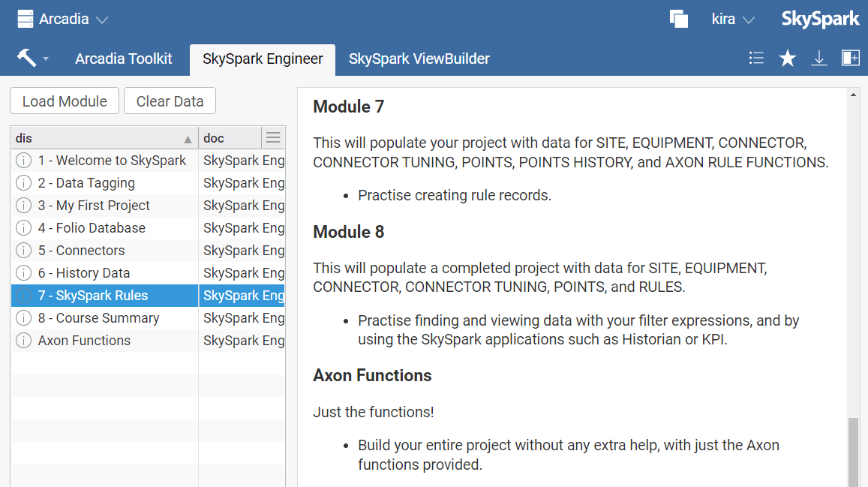Click doc cell of Connectors row
This screenshot has width=868, height=487.
[242, 251]
